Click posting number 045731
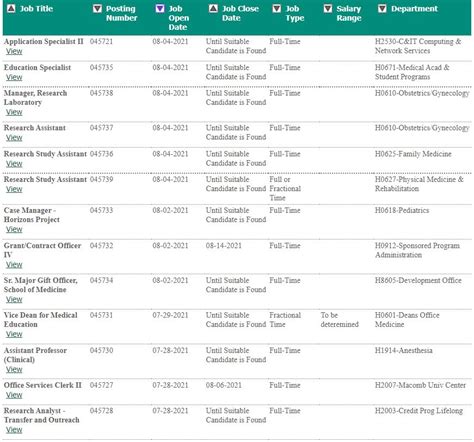 102,315
